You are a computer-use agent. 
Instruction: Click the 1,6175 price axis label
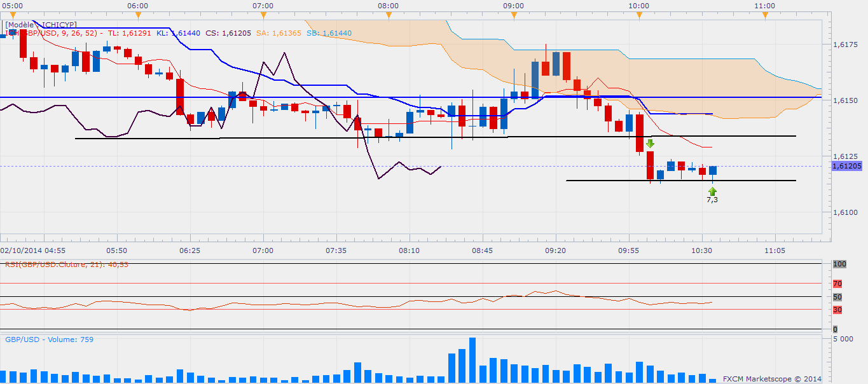point(845,45)
